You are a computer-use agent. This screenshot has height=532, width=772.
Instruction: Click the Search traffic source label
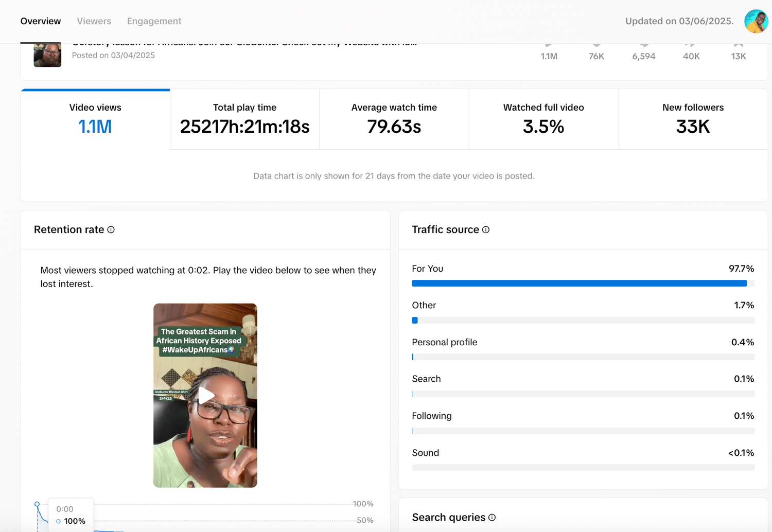[x=426, y=379]
